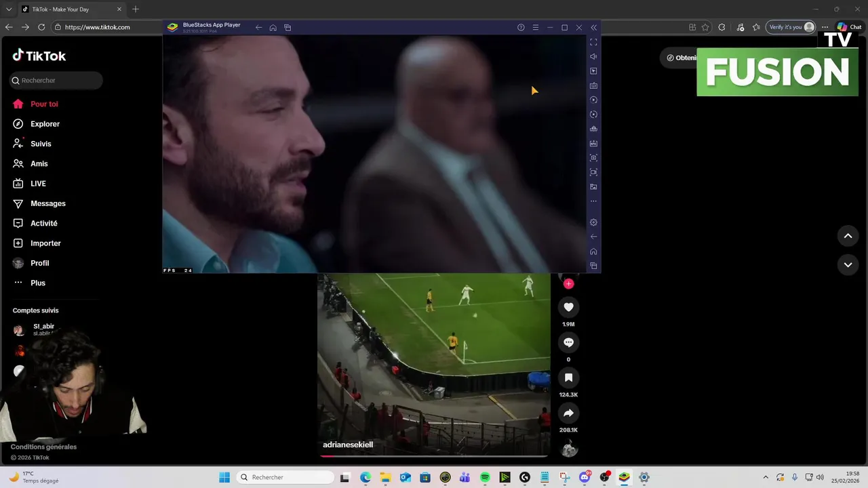Viewport: 868px width, 488px height.
Task: Click the TikTok logo
Action: 39,56
